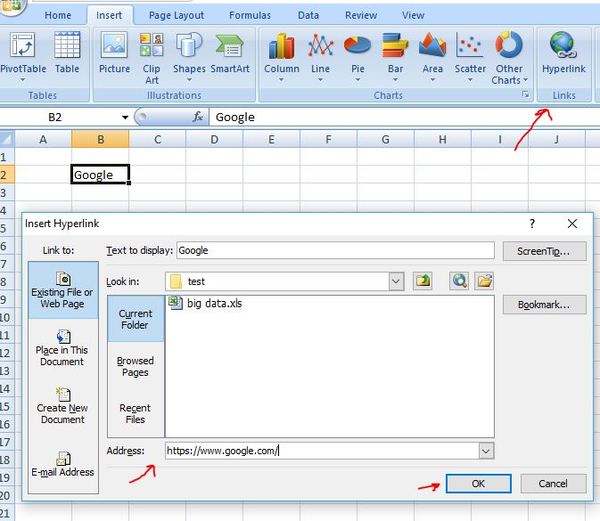
Task: Click the Office button
Action: click(11, 6)
